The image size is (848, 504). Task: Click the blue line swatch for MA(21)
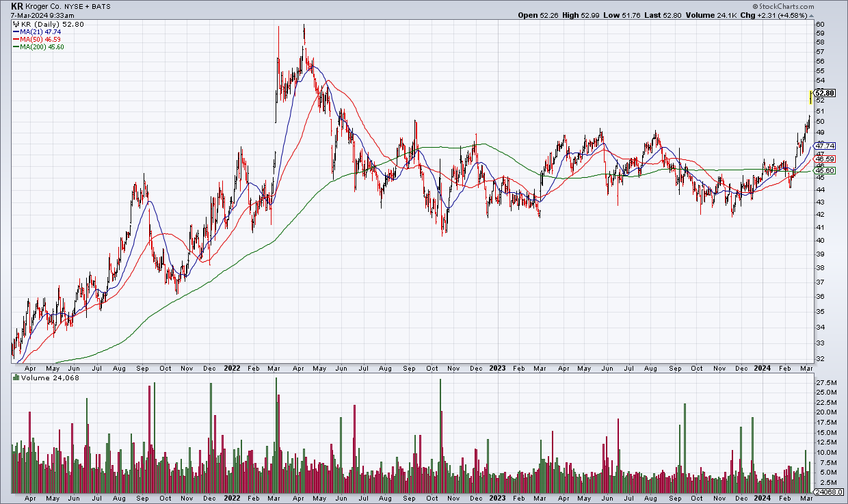tap(16, 32)
